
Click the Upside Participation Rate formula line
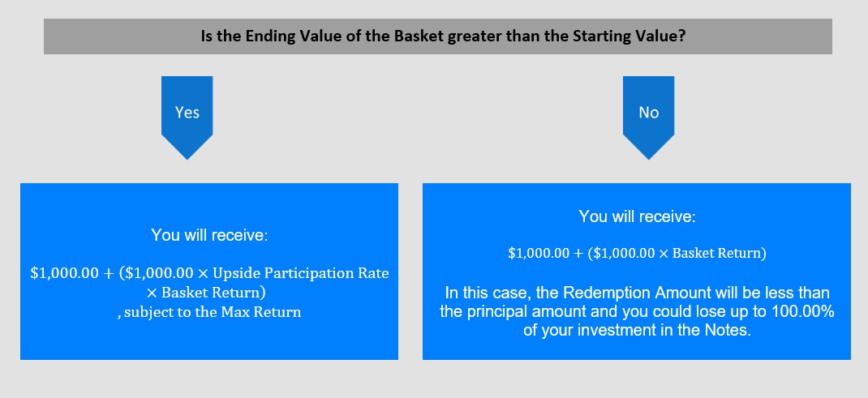coord(209,273)
